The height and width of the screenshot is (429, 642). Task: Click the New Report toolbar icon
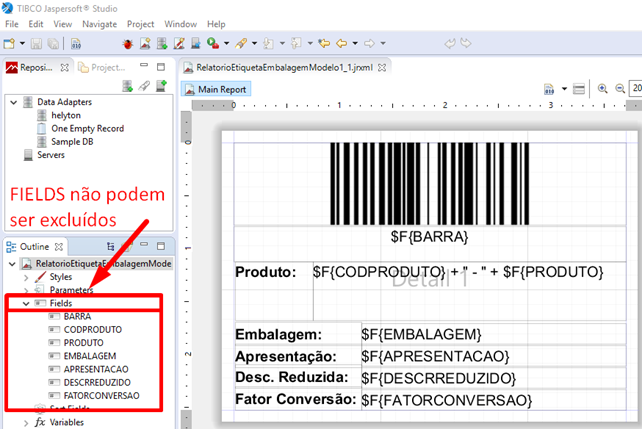(145, 43)
